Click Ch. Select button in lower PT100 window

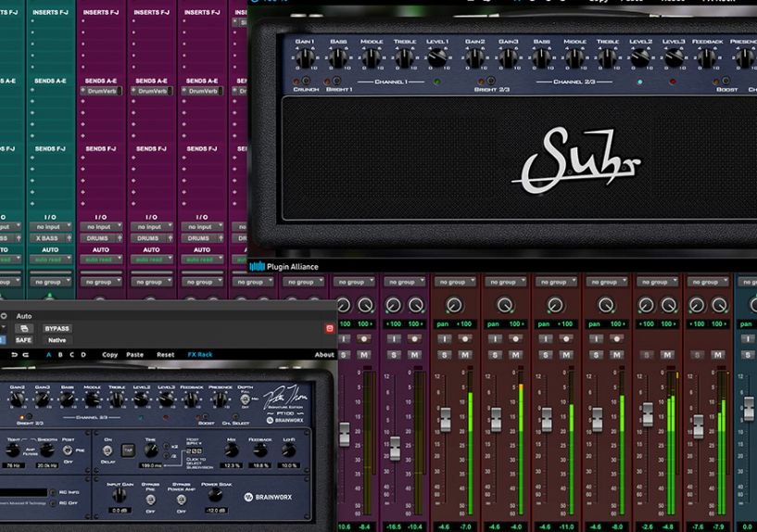[235, 416]
